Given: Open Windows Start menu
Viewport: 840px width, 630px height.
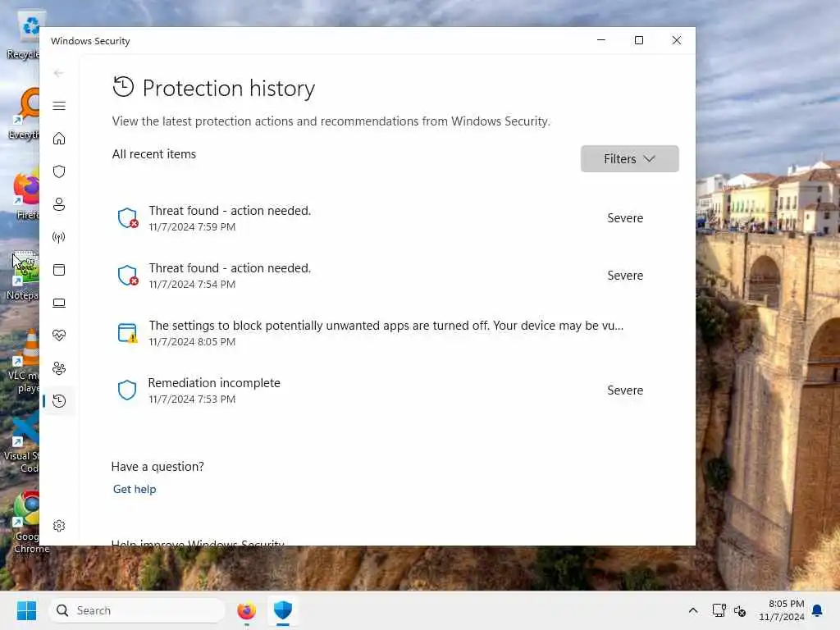Looking at the screenshot, I should click(26, 610).
